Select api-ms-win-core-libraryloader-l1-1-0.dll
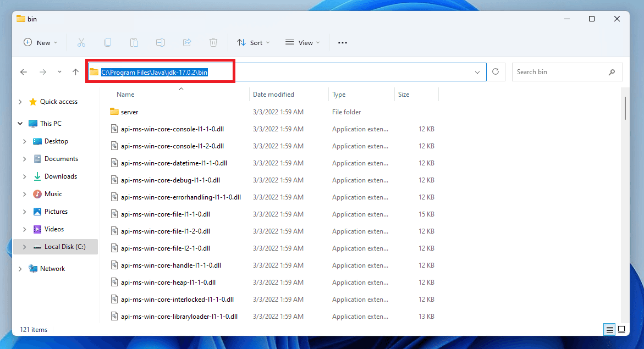 [x=179, y=317]
